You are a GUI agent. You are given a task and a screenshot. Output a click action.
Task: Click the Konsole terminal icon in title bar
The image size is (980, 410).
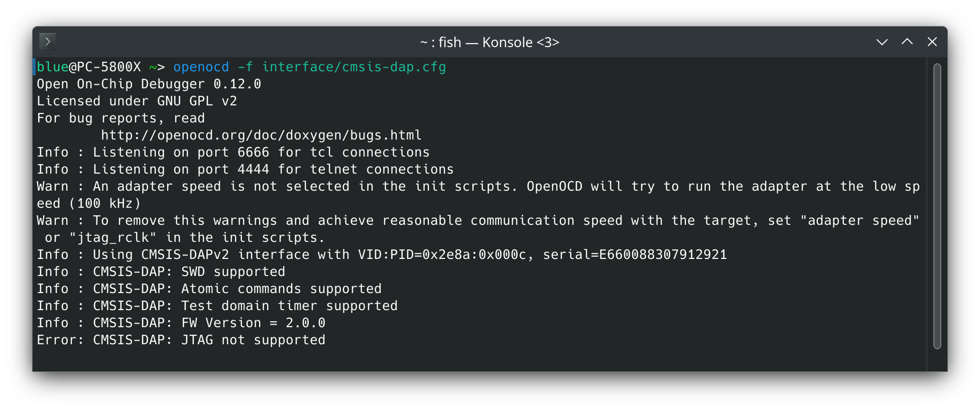coord(48,42)
